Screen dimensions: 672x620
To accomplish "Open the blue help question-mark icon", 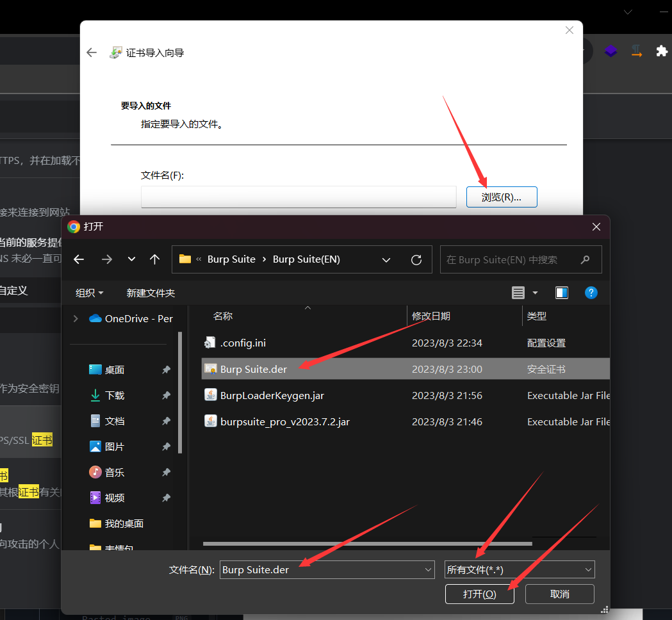I will (x=591, y=293).
